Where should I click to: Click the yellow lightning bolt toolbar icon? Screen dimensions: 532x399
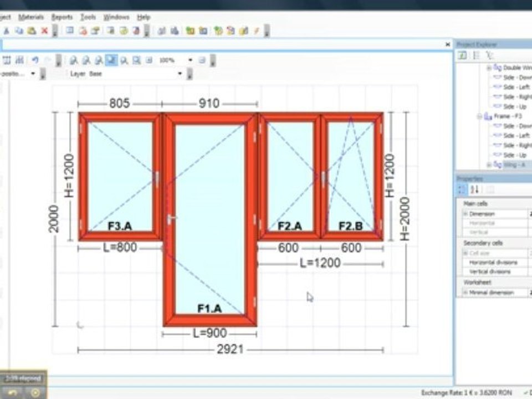tap(256, 31)
